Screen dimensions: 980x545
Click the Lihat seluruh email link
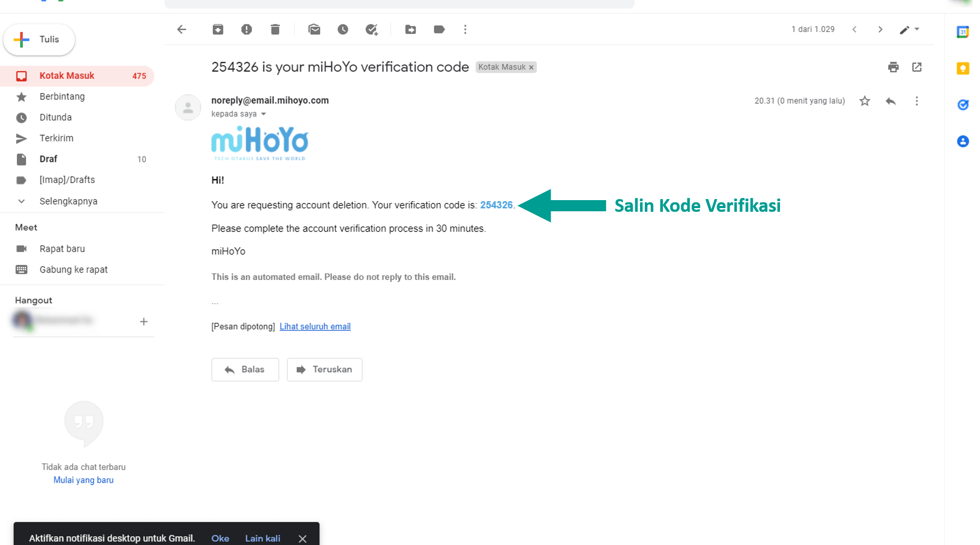[x=315, y=326]
